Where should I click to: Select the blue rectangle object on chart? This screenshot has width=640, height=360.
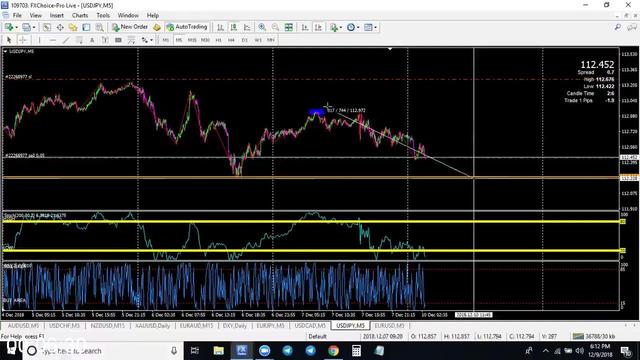[316, 111]
